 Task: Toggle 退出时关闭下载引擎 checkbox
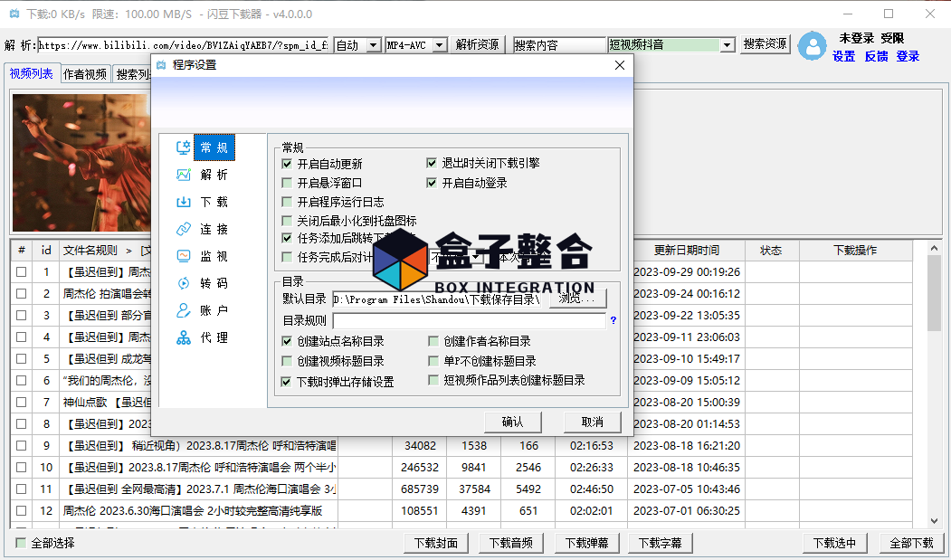click(432, 163)
